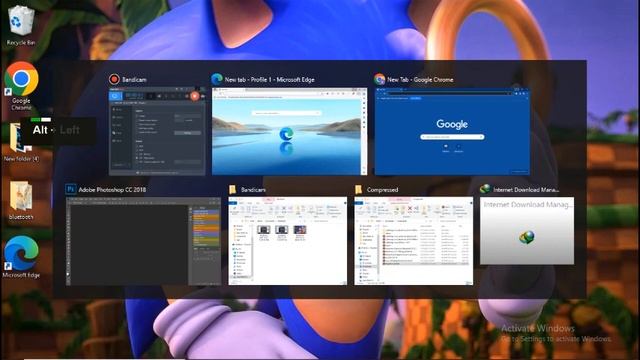The image size is (640, 360).
Task: Click the Ps icon next to Adobe Photoshop CC 2018
Action: pos(71,189)
